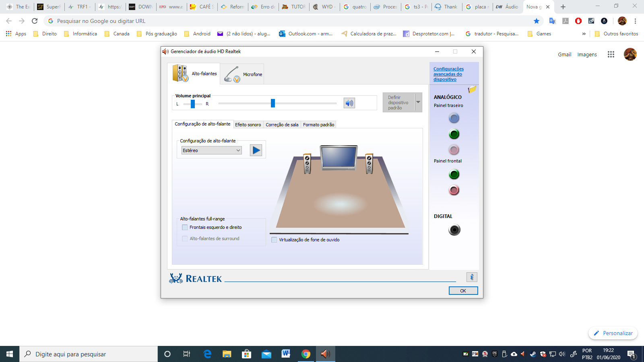644x362 pixels.
Task: Switch to the CAFÉ browser tab
Action: (202, 7)
